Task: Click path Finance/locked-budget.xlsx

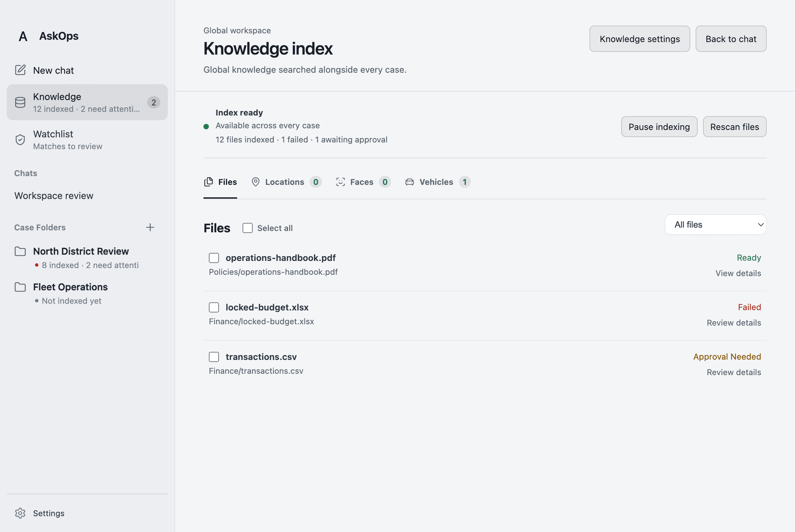Action: coord(261,321)
